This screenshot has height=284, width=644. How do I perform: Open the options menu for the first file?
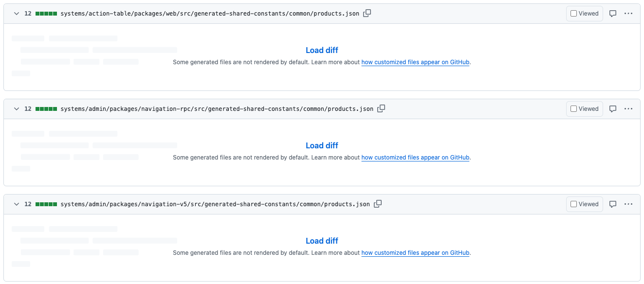(628, 13)
